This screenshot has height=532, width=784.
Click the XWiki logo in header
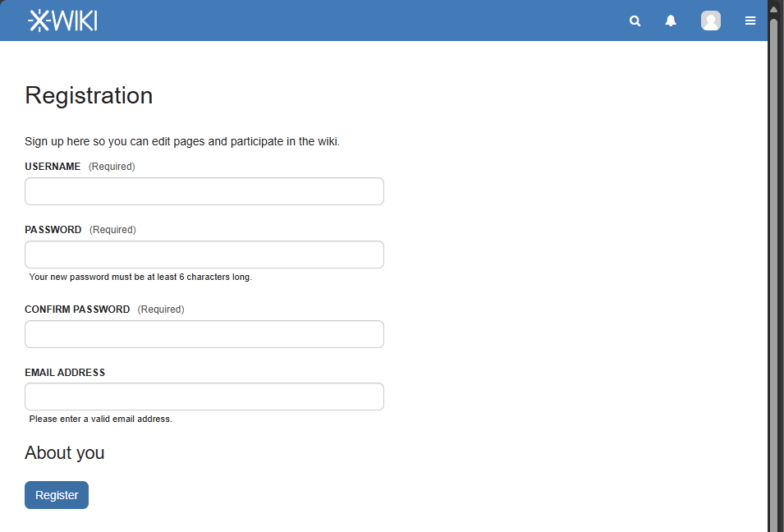pos(62,21)
